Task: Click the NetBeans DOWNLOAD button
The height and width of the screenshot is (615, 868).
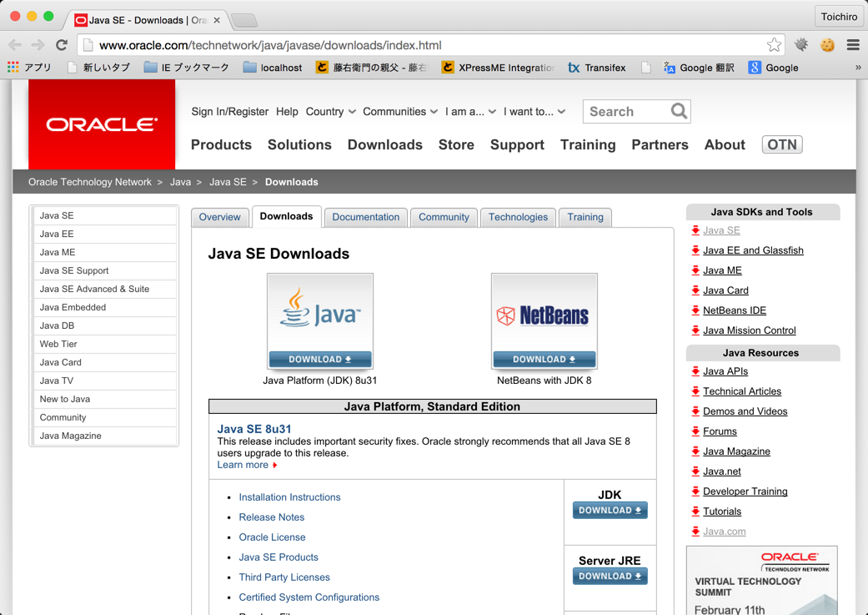Action: [x=544, y=359]
